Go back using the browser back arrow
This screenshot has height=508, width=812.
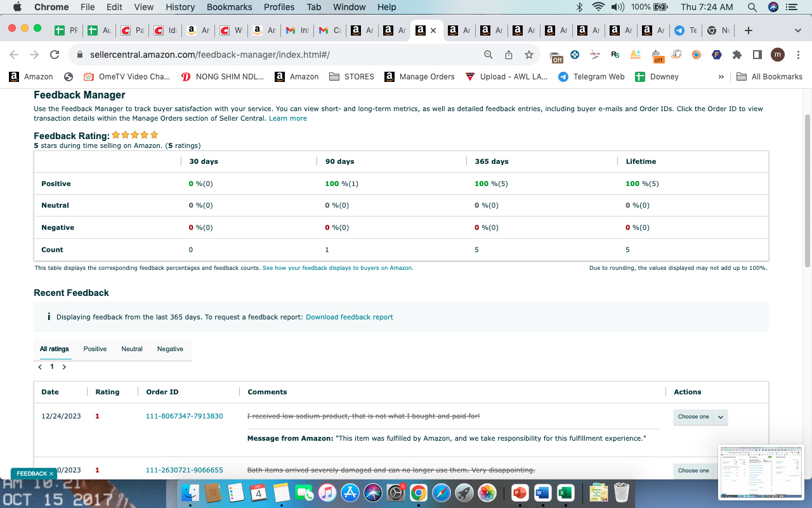coord(14,55)
